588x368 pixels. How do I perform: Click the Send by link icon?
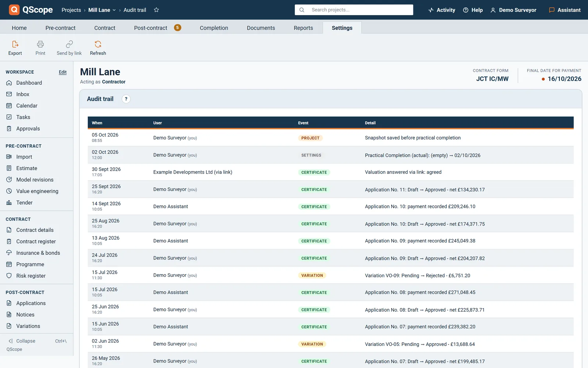[x=69, y=48]
